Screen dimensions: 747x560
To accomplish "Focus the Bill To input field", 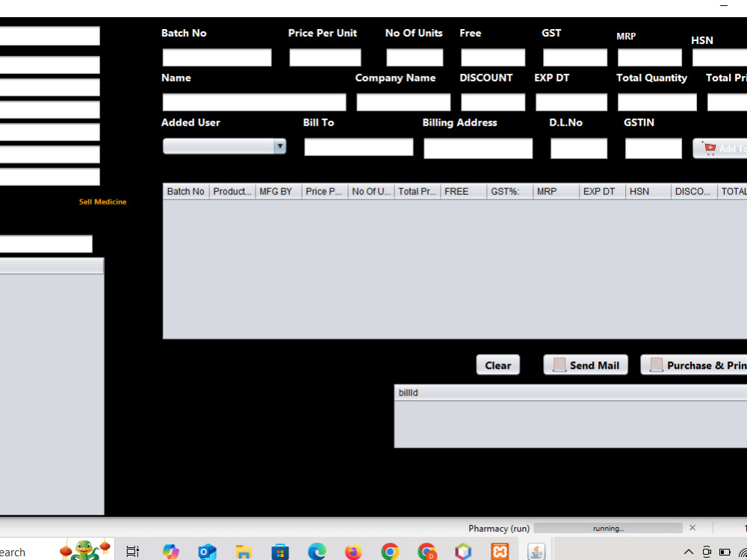I will click(359, 147).
